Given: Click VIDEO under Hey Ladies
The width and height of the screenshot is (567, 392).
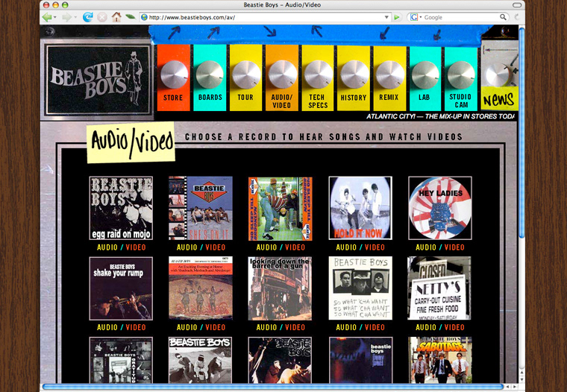Looking at the screenshot, I should click(454, 247).
